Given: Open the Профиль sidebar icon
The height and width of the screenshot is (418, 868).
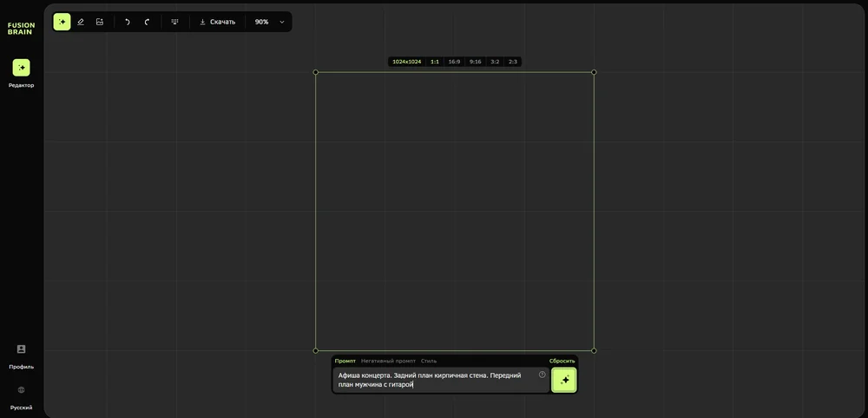Looking at the screenshot, I should click(21, 349).
